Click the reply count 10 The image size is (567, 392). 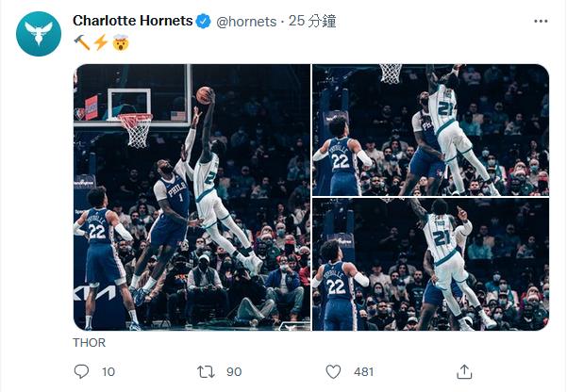click(x=108, y=372)
